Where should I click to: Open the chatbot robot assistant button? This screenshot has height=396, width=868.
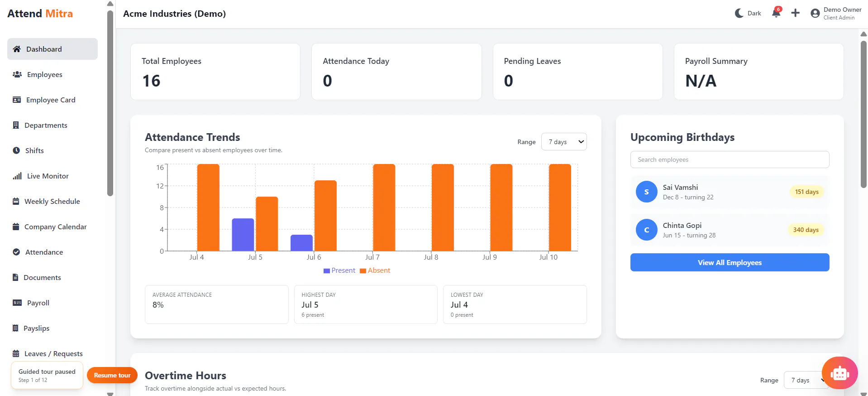pyautogui.click(x=840, y=373)
